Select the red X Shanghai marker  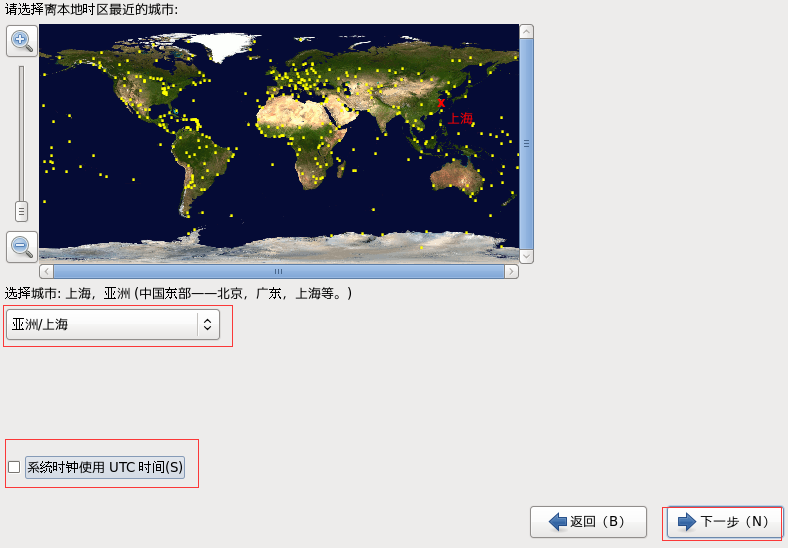(x=441, y=103)
